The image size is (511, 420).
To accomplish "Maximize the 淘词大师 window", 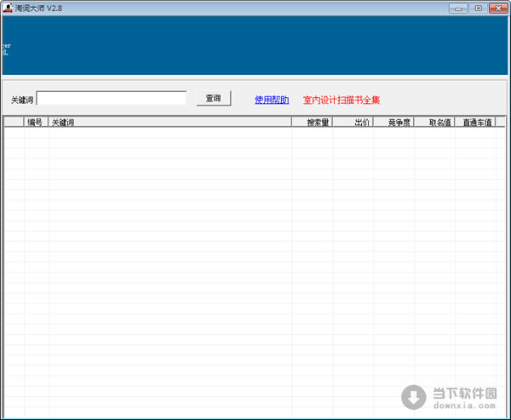I will [478, 7].
